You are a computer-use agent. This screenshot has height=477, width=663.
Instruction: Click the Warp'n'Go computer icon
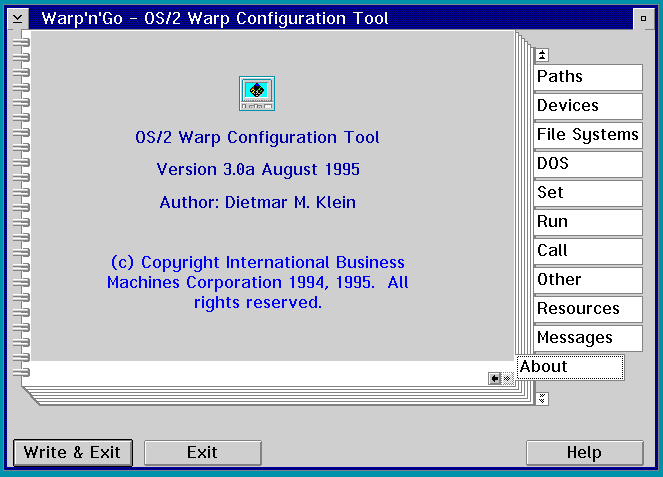click(x=257, y=93)
